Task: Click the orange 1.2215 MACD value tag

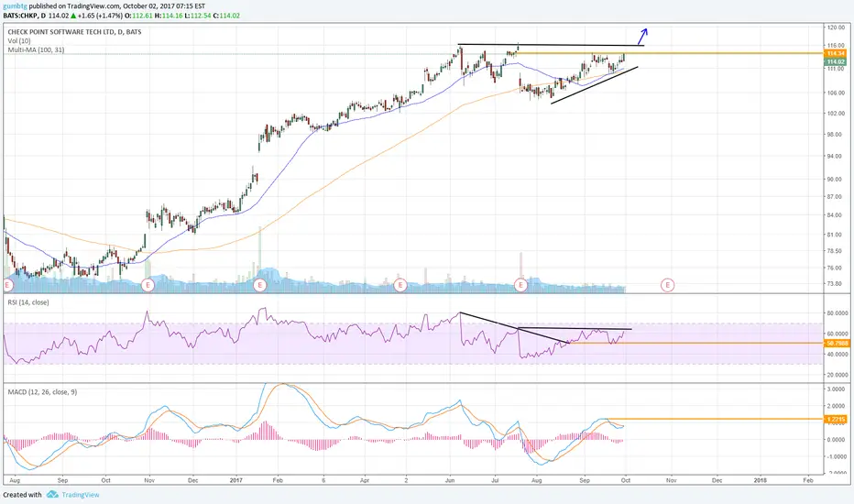Action: click(836, 419)
